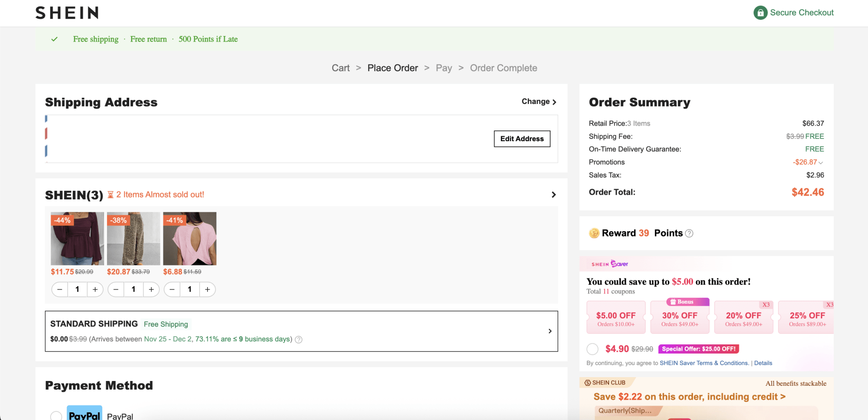Open Standard Shipping options chevron
This screenshot has width=868, height=420.
[550, 331]
